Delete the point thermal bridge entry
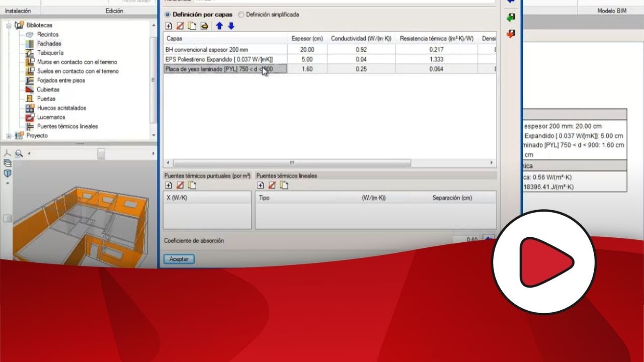 coord(180,186)
